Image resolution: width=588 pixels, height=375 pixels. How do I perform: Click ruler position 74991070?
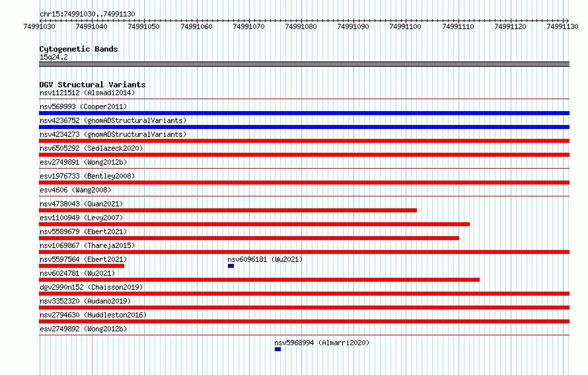point(248,26)
